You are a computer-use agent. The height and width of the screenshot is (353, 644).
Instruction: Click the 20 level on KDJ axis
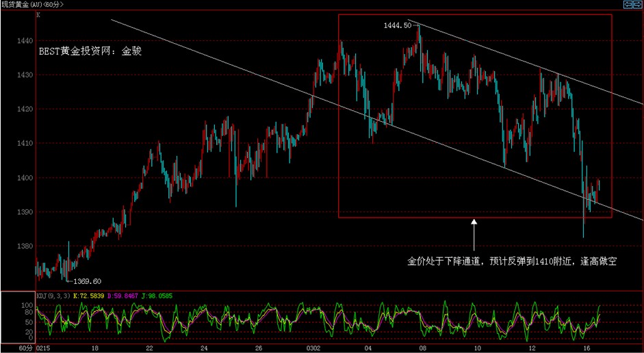pos(29,332)
